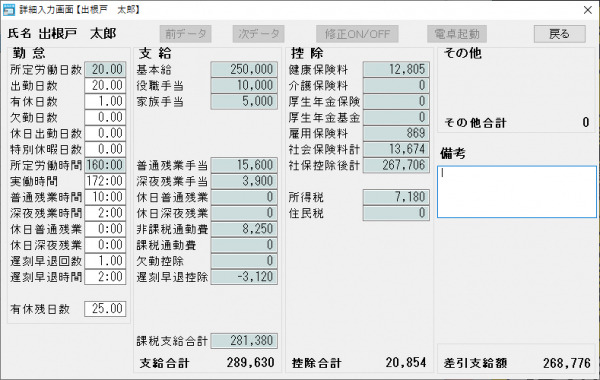The height and width of the screenshot is (380, 600).
Task: Select the 遅刻早退時間 field
Action: point(105,277)
